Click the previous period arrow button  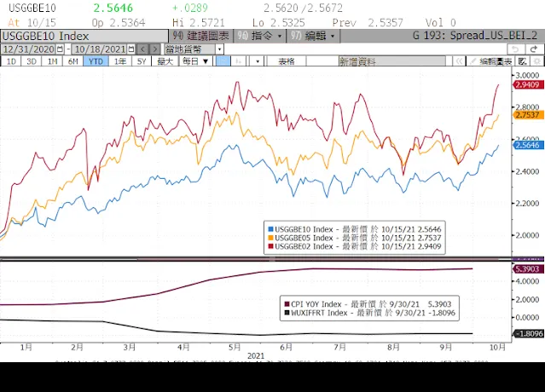142,49
